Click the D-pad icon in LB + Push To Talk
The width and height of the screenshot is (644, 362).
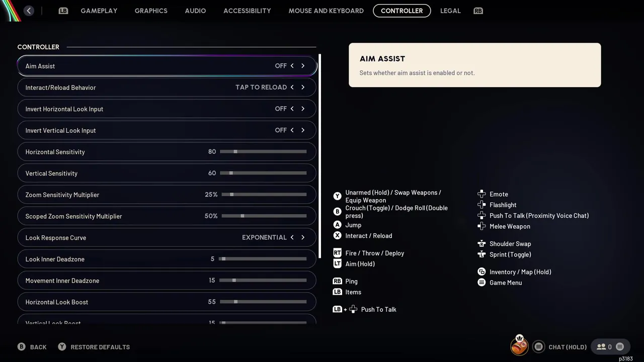pos(353,309)
